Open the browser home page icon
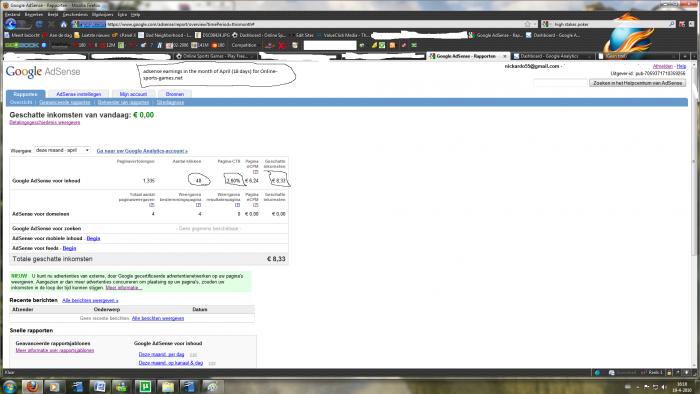 (64, 24)
